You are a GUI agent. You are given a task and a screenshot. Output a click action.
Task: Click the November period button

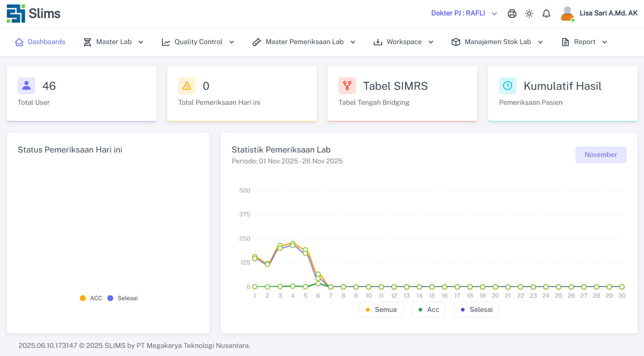coord(600,155)
